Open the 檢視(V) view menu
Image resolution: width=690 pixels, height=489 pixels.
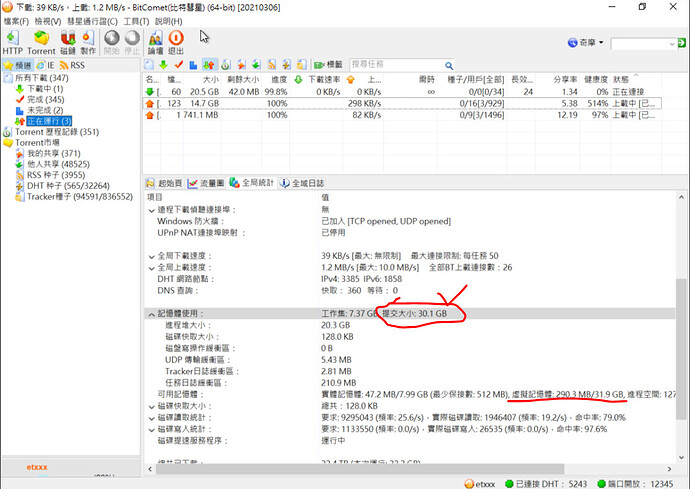(x=48, y=21)
